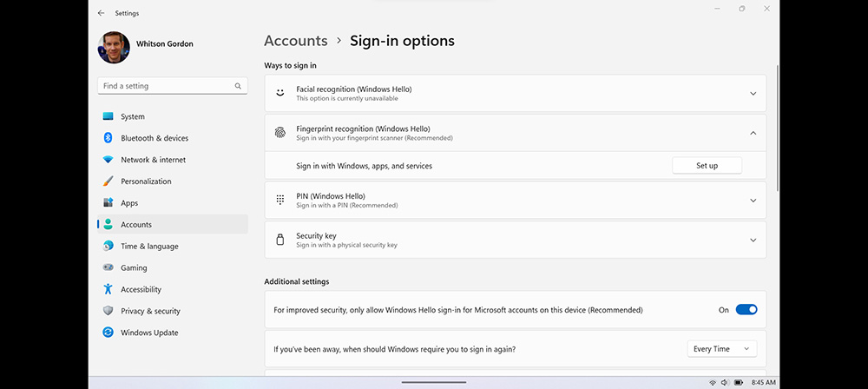868x389 pixels.
Task: Open Time & language settings
Action: (x=149, y=247)
